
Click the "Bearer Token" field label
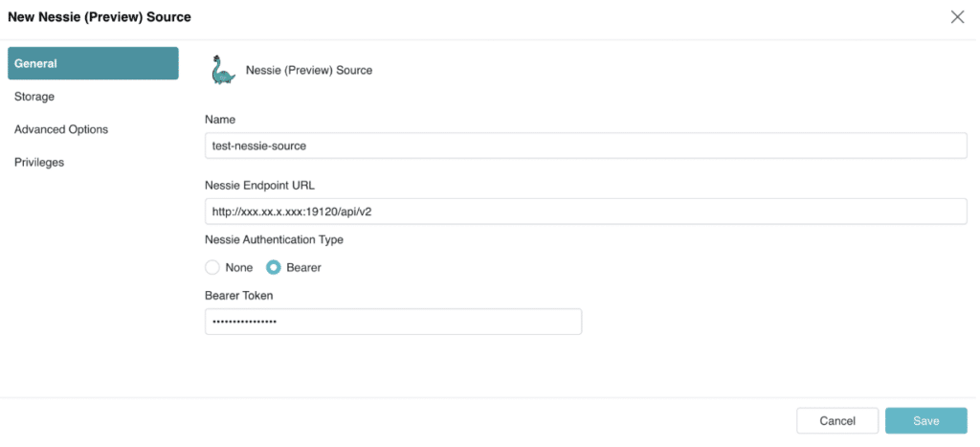pyautogui.click(x=238, y=295)
